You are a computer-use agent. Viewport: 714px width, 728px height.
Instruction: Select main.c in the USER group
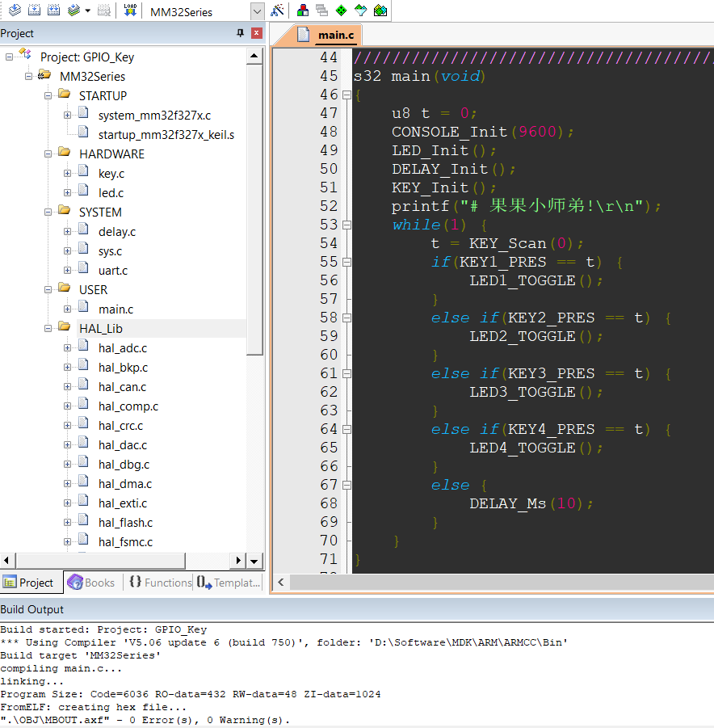click(115, 309)
